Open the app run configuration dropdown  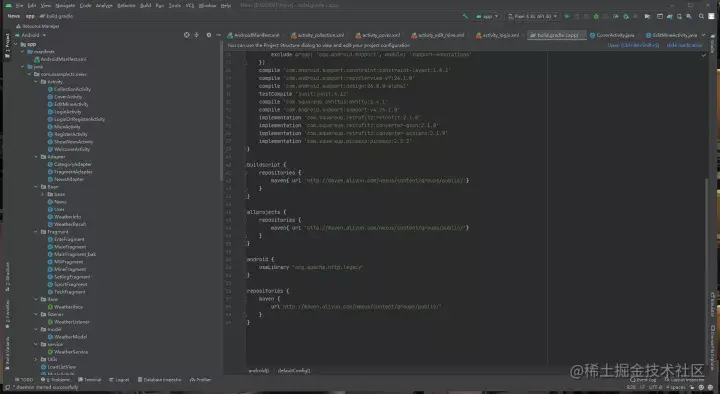click(487, 16)
